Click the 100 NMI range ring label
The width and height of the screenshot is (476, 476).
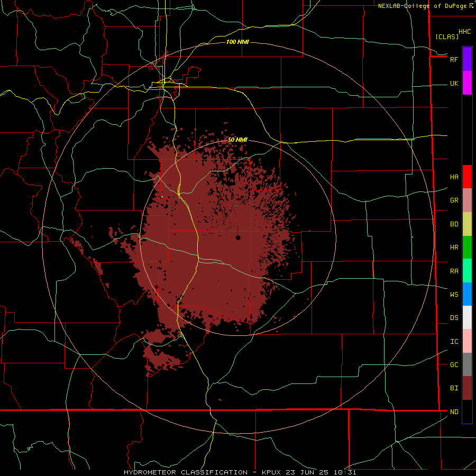(237, 42)
